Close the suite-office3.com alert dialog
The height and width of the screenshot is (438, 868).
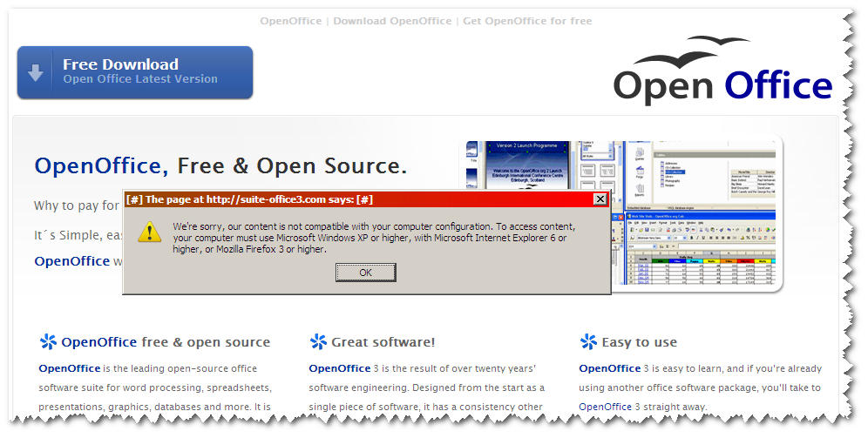point(600,199)
